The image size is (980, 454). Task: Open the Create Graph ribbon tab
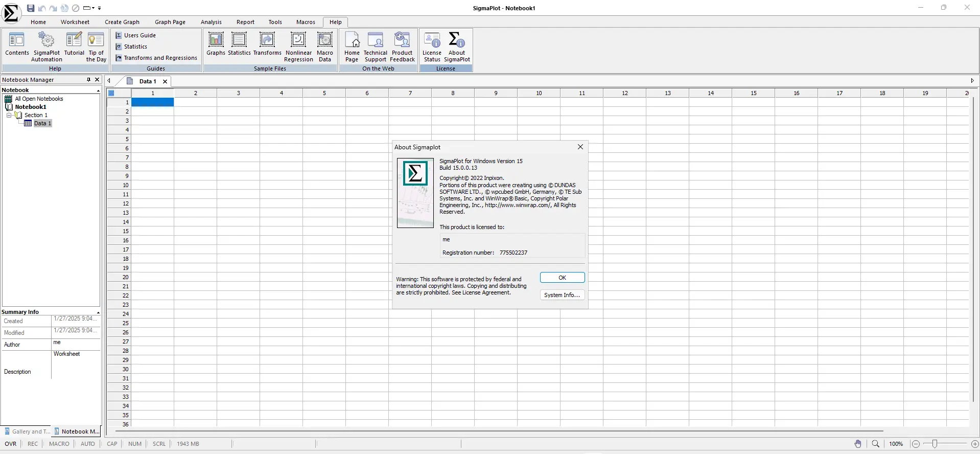122,22
